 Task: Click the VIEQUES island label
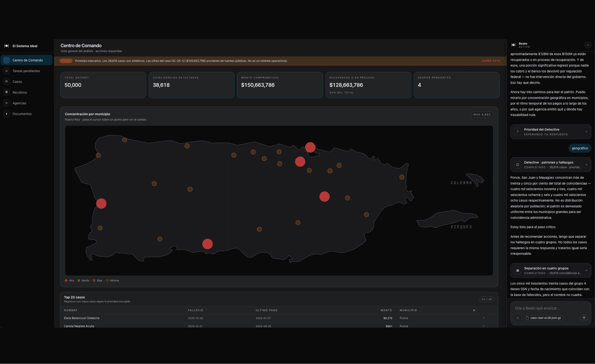(461, 227)
